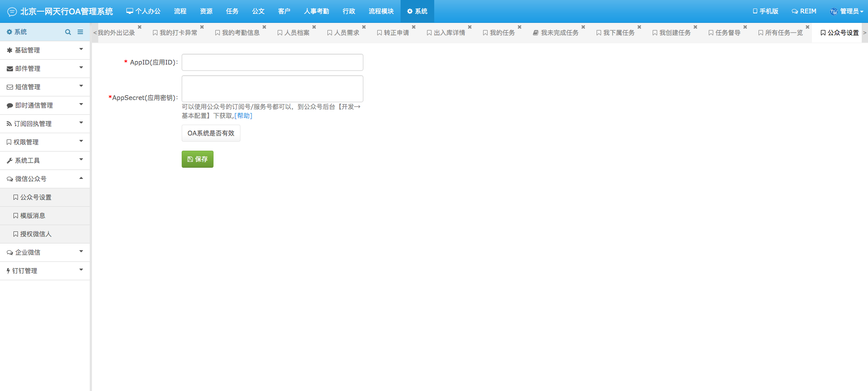
Task: Open REIM chat from top bar
Action: click(x=804, y=11)
